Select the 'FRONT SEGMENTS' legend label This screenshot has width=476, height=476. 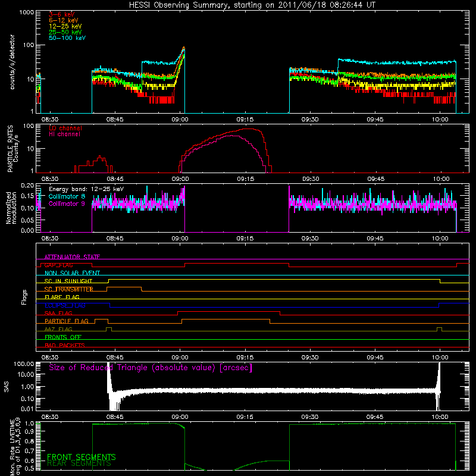point(82,457)
